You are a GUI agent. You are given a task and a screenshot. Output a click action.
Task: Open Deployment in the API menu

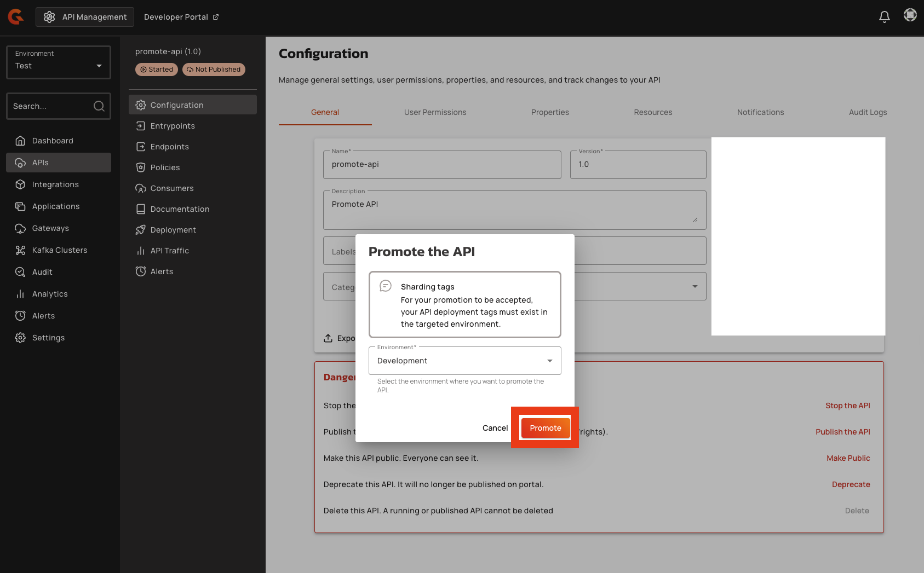point(173,230)
